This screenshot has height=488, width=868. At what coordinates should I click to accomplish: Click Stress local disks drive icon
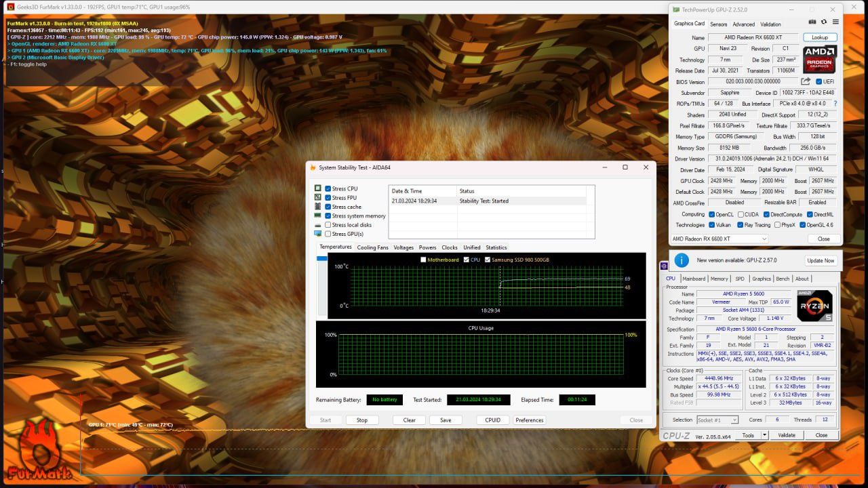(318, 225)
